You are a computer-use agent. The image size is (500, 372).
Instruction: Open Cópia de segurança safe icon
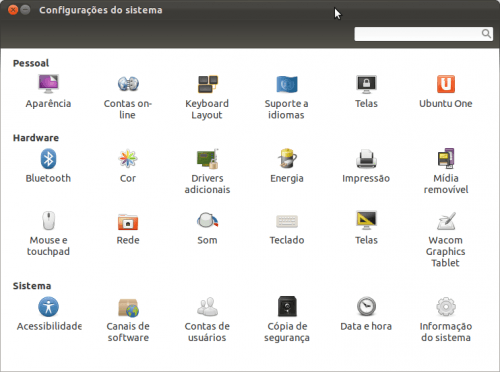[287, 306]
